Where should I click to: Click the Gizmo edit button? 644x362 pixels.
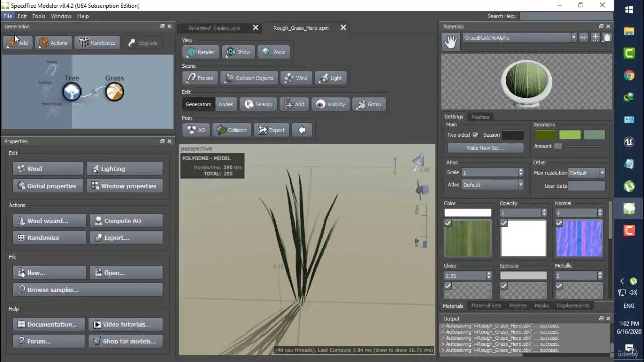(369, 104)
